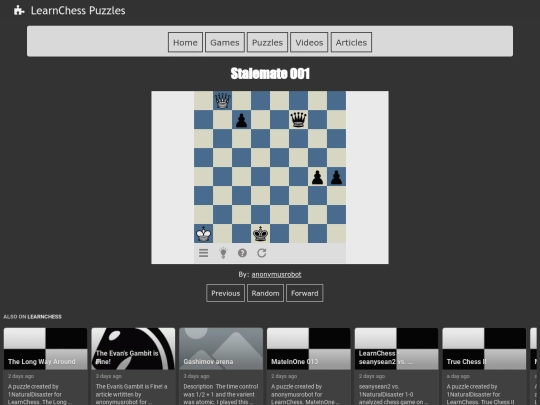Click the black pawn beside the black queen's row
The height and width of the screenshot is (405, 540).
241,120
